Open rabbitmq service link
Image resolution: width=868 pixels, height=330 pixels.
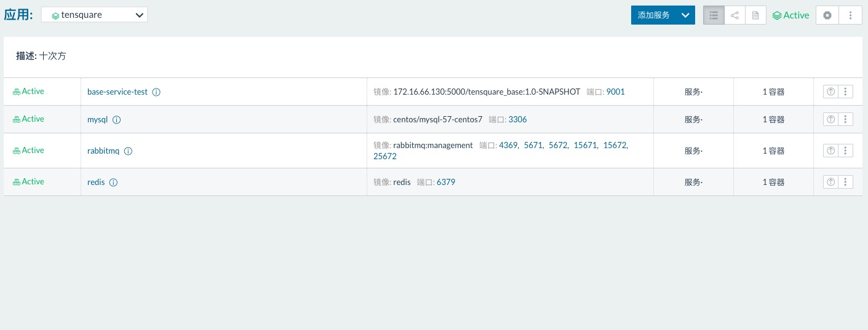coord(103,151)
